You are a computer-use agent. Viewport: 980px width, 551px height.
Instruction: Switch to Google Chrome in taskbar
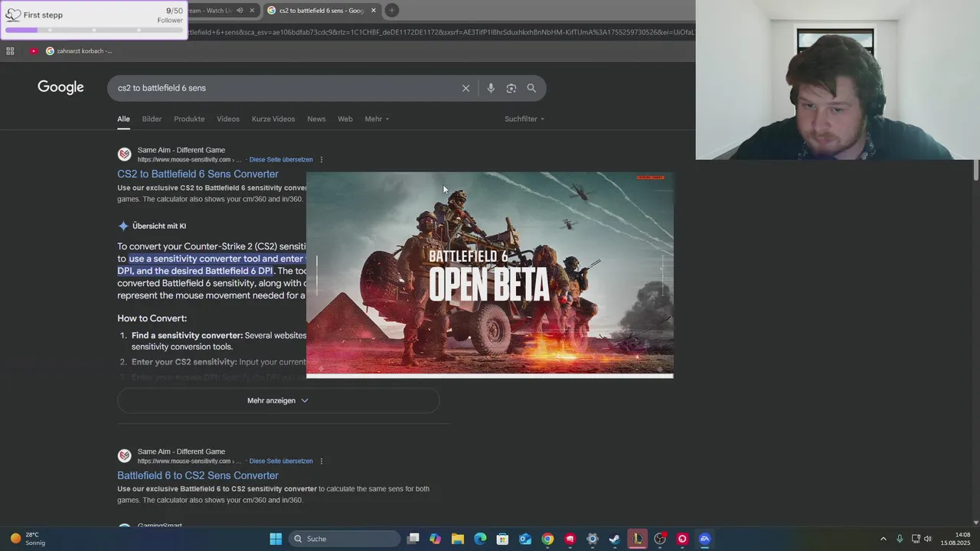(547, 539)
